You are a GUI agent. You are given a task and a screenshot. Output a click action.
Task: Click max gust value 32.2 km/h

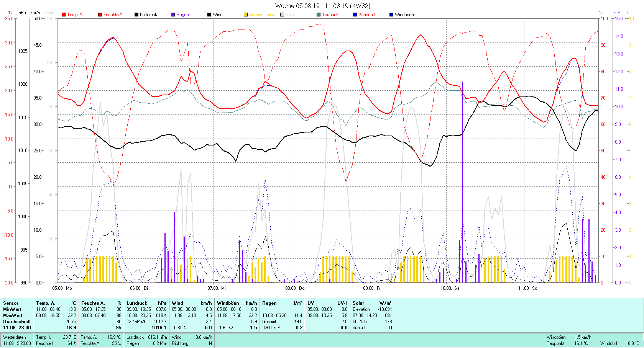pos(253,315)
